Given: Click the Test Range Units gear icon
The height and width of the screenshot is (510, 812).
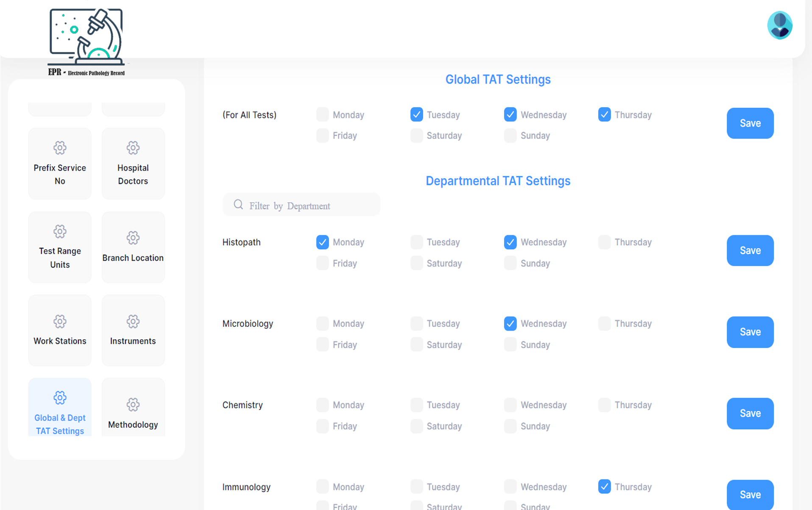Looking at the screenshot, I should pos(60,231).
